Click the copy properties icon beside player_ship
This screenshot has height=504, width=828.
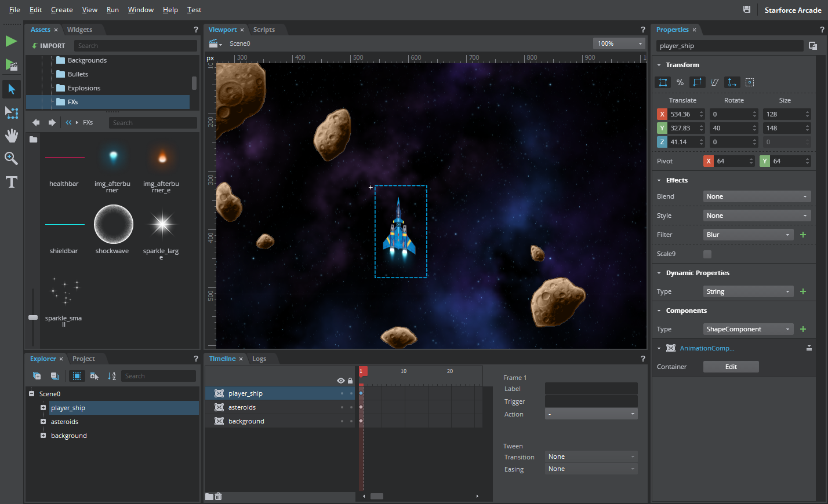pos(813,46)
